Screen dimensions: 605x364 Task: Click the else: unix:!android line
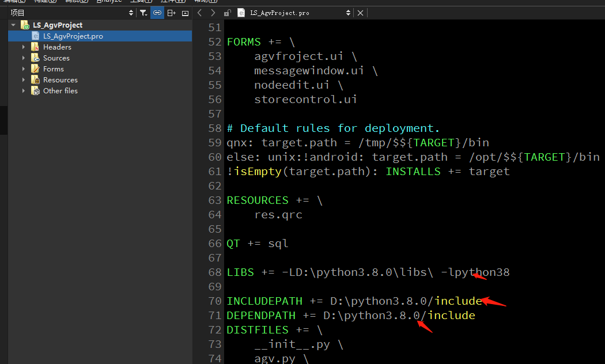tap(413, 157)
